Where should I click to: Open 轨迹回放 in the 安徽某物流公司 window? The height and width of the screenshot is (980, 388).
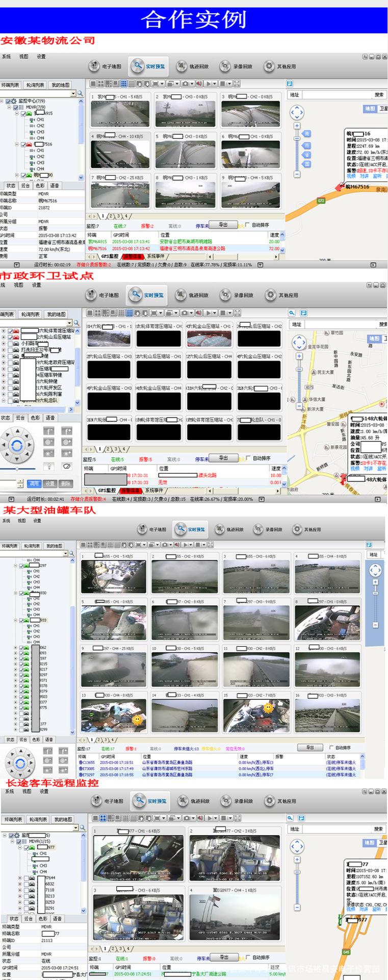click(x=193, y=66)
